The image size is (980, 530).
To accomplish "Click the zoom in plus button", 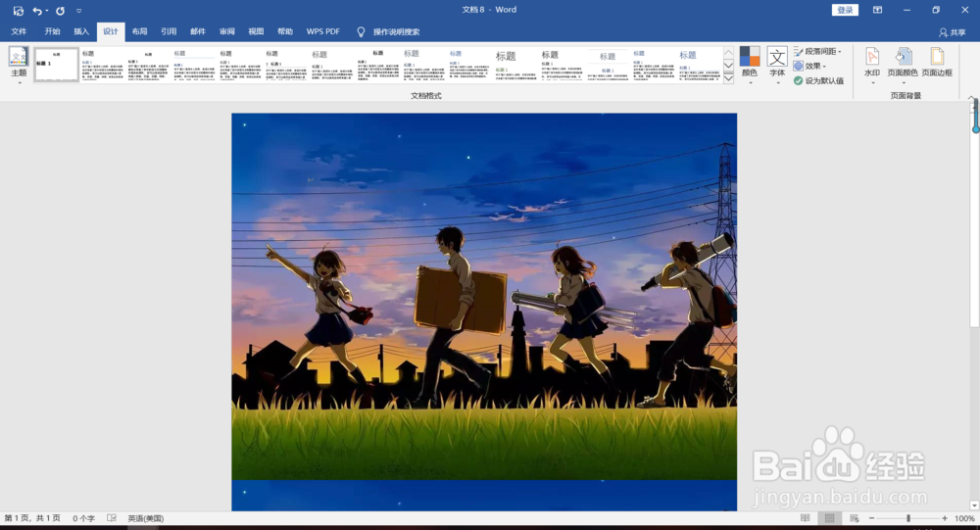I will coord(945,518).
